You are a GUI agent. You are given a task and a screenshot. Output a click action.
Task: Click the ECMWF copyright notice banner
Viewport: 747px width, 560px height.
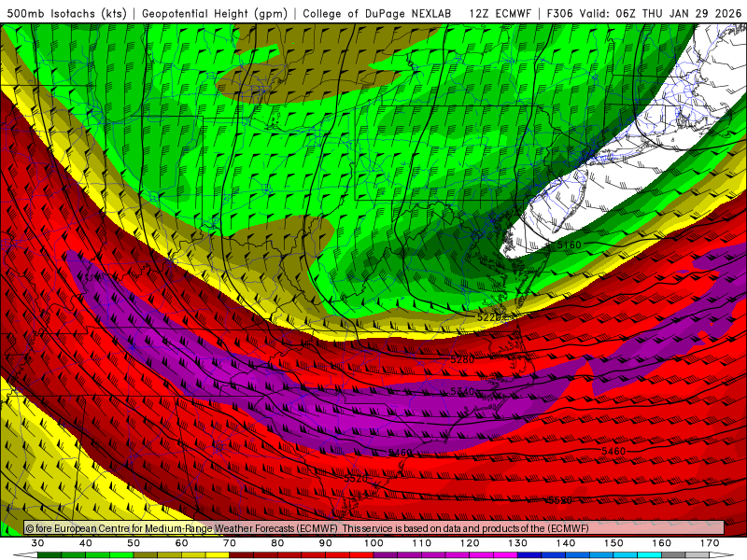pyautogui.click(x=373, y=528)
